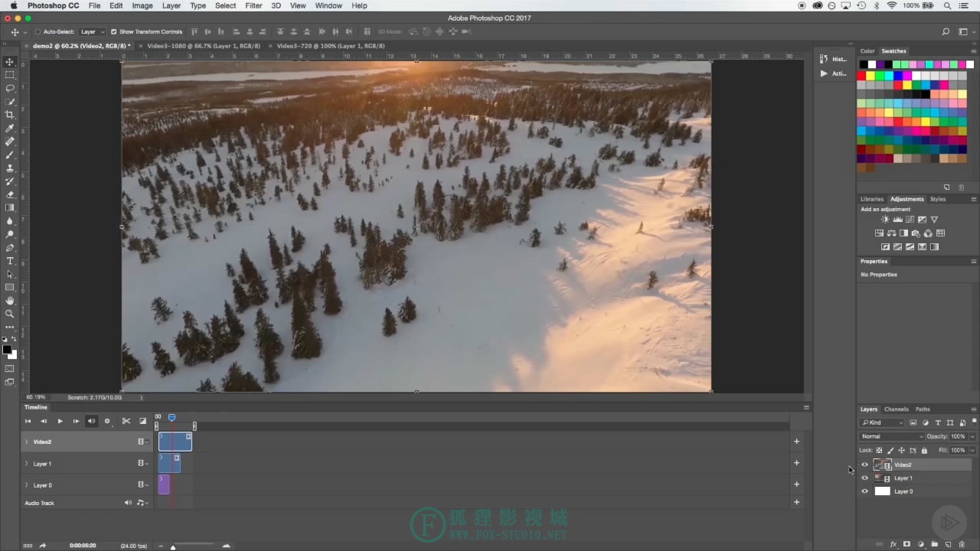Delete layer using the trash icon
Screen dimensions: 980x551
(962, 544)
